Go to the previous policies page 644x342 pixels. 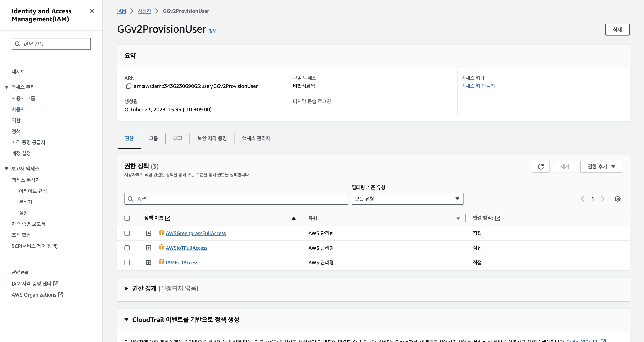pos(582,199)
